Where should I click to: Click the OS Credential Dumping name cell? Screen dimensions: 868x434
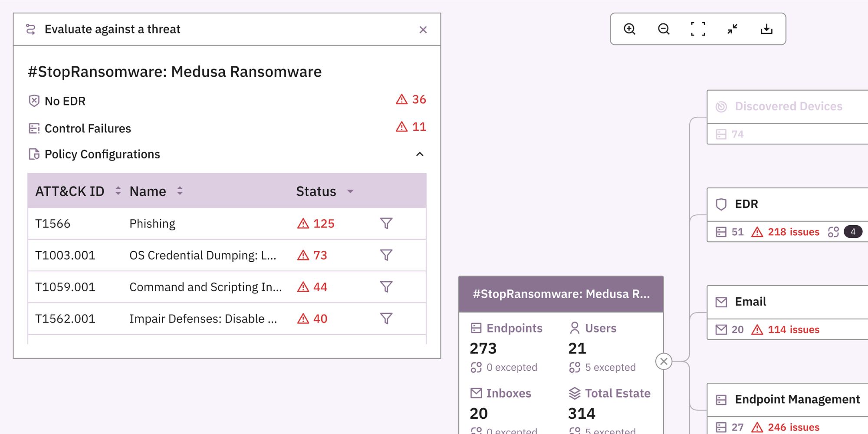[x=203, y=255]
